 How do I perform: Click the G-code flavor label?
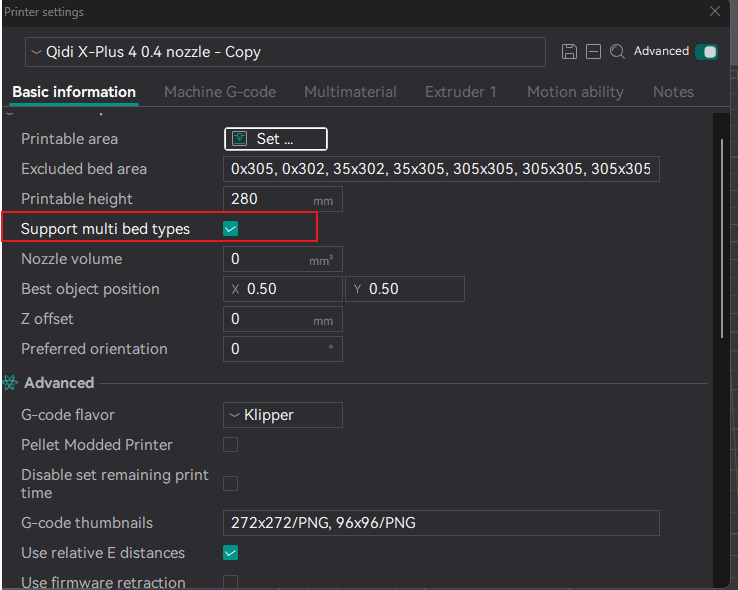point(68,415)
